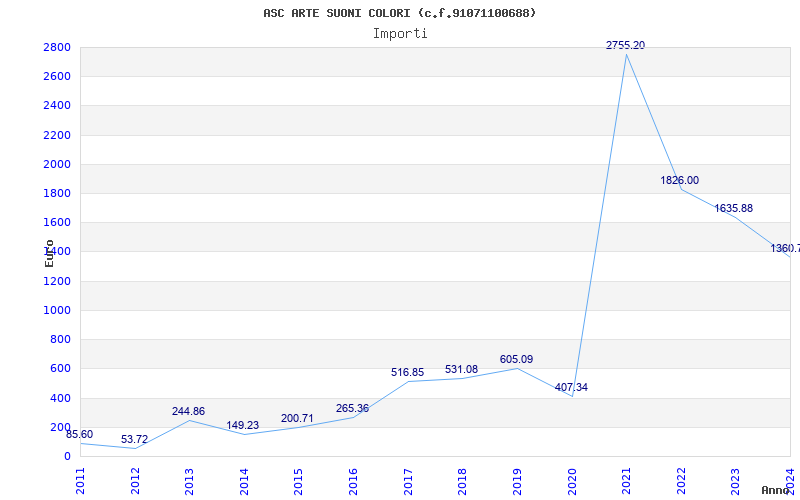Click the 0 y-axis tick label

click(x=67, y=457)
